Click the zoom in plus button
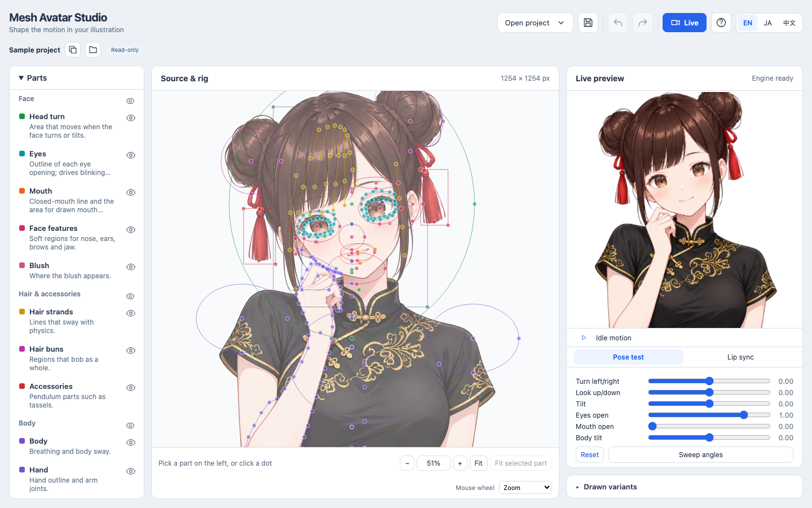Image resolution: width=812 pixels, height=508 pixels. (x=460, y=463)
